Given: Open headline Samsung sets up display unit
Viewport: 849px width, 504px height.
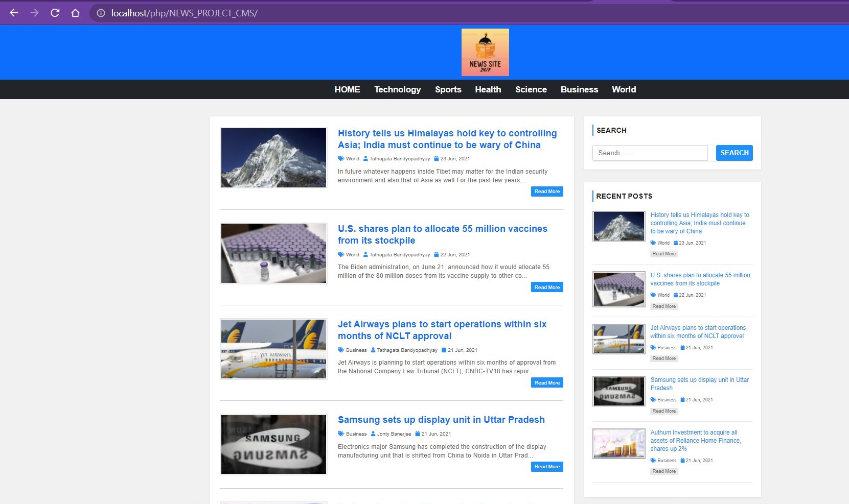Looking at the screenshot, I should pyautogui.click(x=441, y=420).
